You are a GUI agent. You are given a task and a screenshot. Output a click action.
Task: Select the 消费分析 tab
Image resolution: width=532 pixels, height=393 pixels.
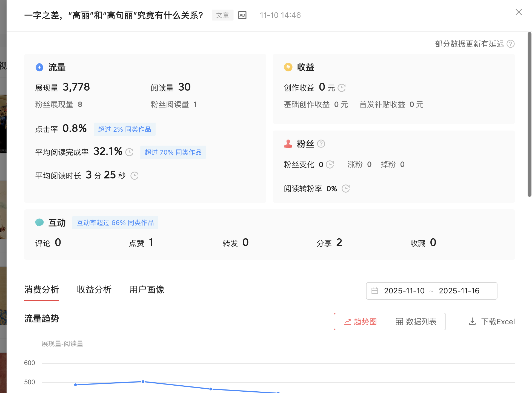42,290
